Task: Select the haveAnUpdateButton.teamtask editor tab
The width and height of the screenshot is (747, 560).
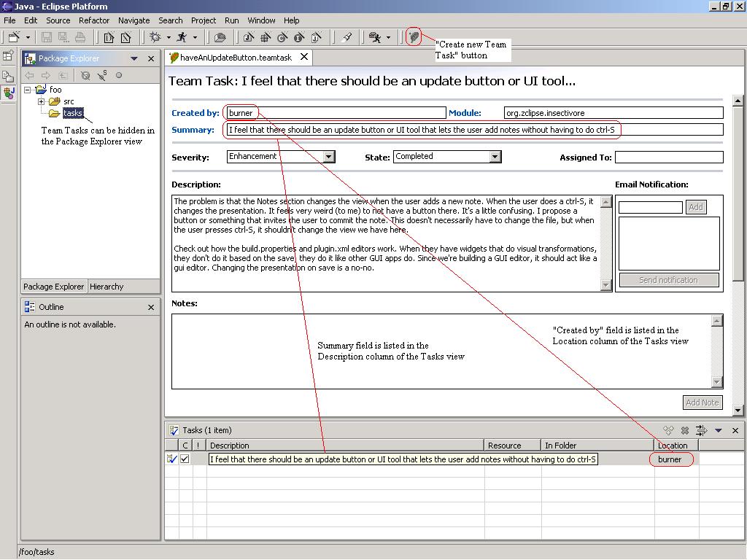Action: coord(236,58)
